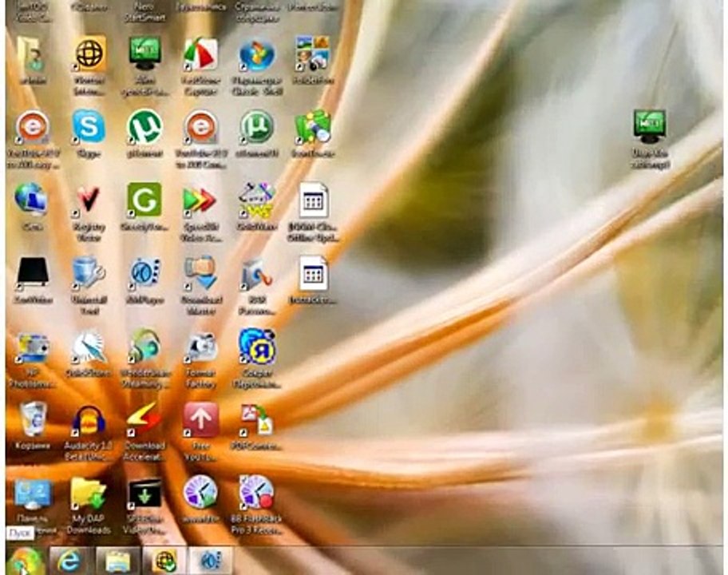Open Windows Explorer from the taskbar

point(118,561)
